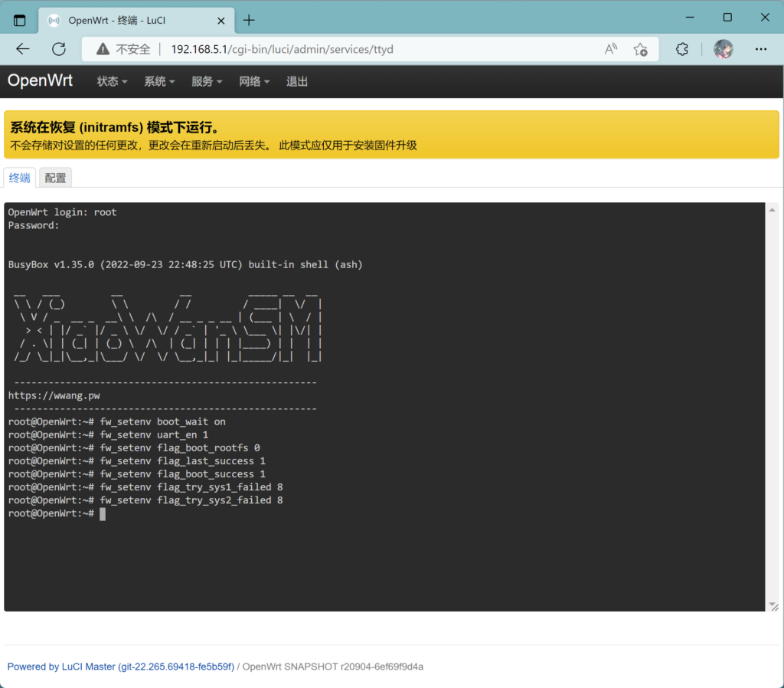Click the 不安全 security label

click(133, 49)
